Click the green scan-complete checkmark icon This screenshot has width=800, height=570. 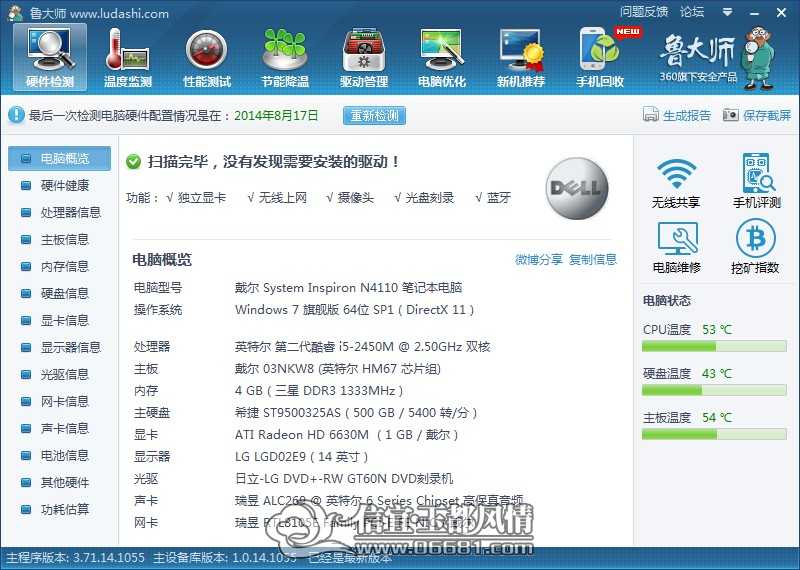pyautogui.click(x=133, y=162)
